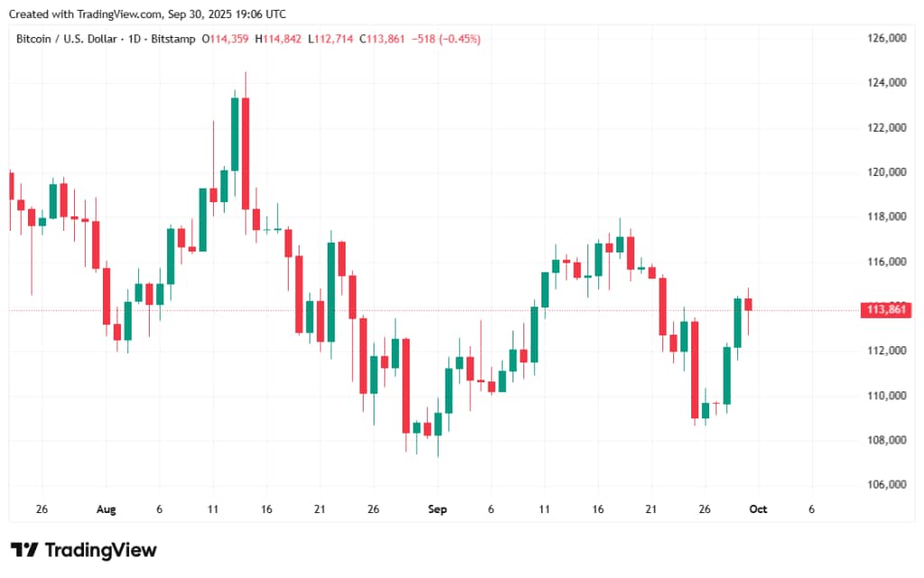Click the 120,000 price axis label
The width and height of the screenshot is (924, 578).
coord(885,172)
